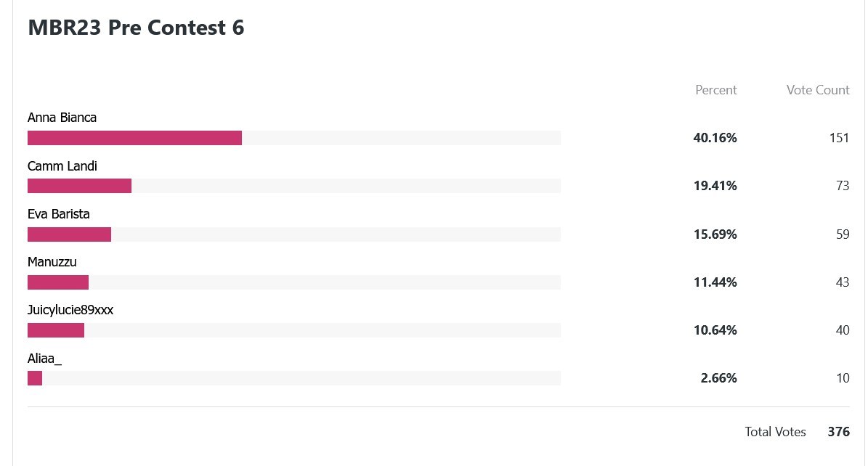Select the Anna Bianca label
Image resolution: width=868 pixels, height=466 pixels.
click(62, 118)
